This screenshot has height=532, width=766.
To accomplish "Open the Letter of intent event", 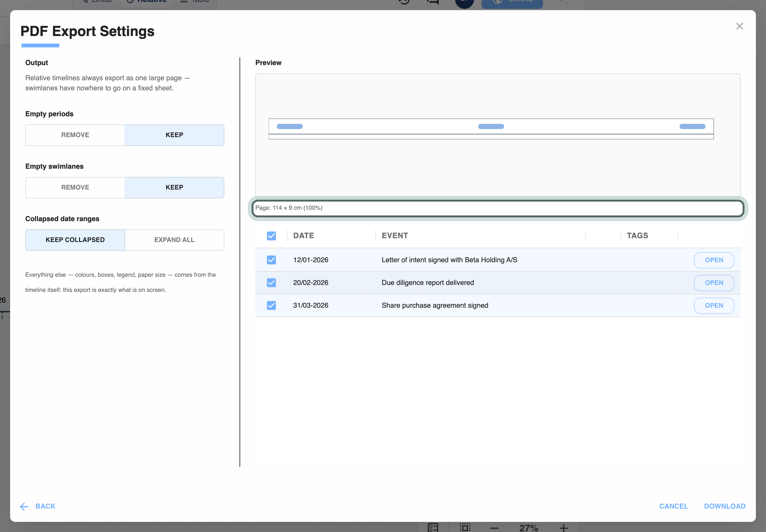I will pyautogui.click(x=714, y=260).
